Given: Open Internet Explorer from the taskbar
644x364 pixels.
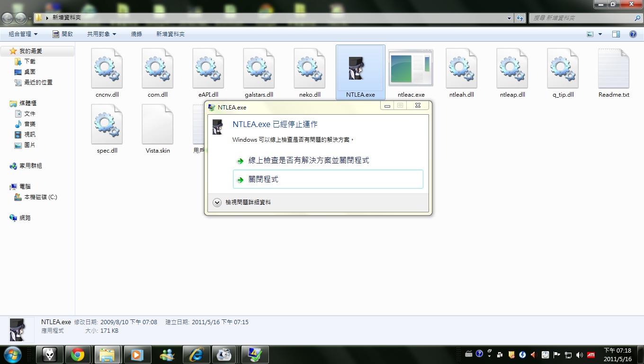Looking at the screenshot, I should click(x=196, y=354).
